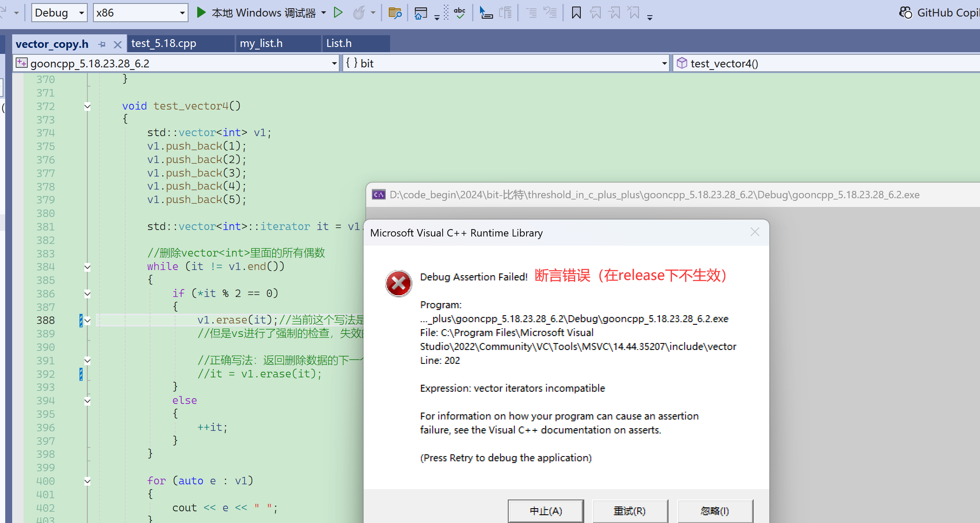Close the vector_copy.h tab
This screenshot has width=980, height=523.
[117, 44]
